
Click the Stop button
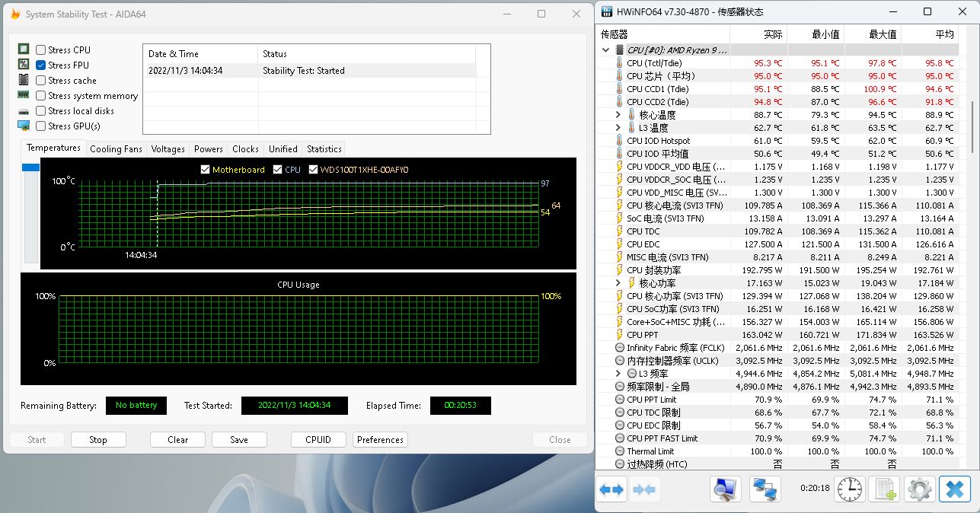click(98, 440)
